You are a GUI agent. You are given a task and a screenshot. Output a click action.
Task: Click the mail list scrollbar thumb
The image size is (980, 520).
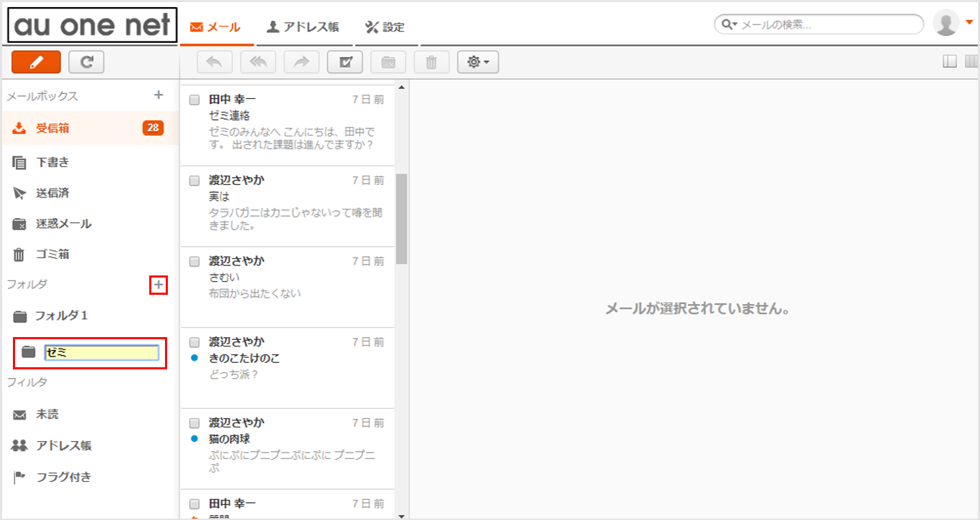[x=401, y=218]
